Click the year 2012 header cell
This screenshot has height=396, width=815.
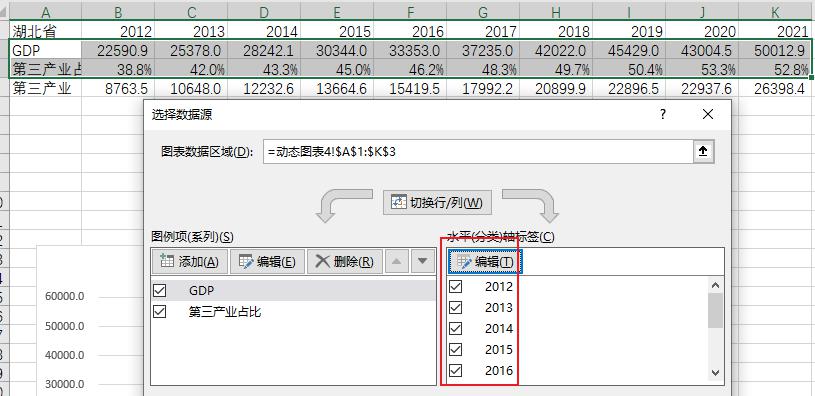118,31
